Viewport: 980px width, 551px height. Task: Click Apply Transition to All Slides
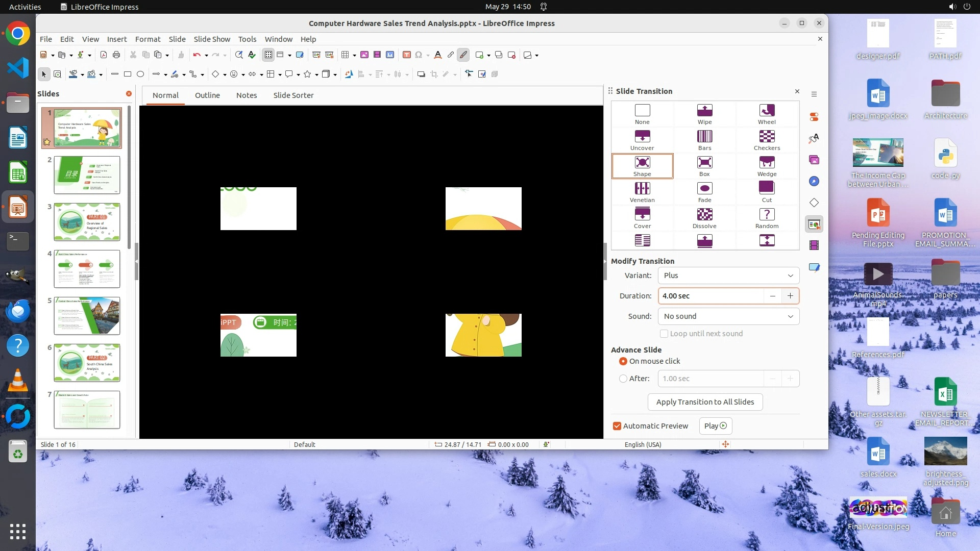tap(705, 402)
